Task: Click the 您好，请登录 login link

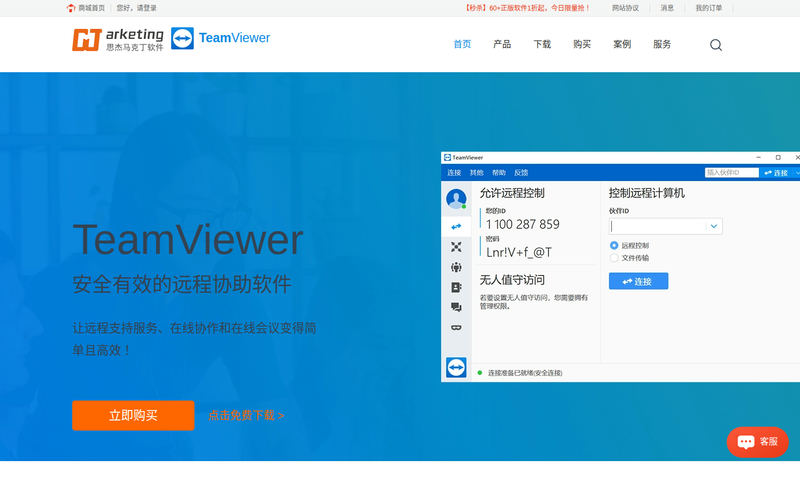Action: [x=136, y=8]
